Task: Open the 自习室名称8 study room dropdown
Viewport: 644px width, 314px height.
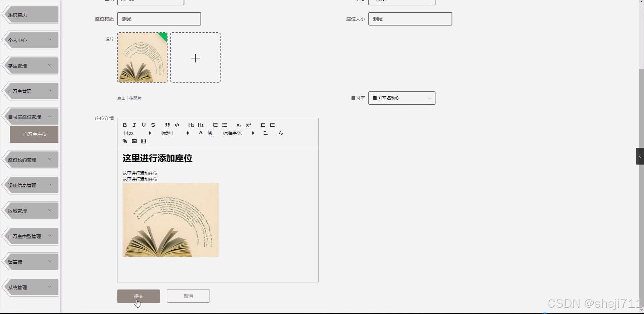Action: click(401, 98)
